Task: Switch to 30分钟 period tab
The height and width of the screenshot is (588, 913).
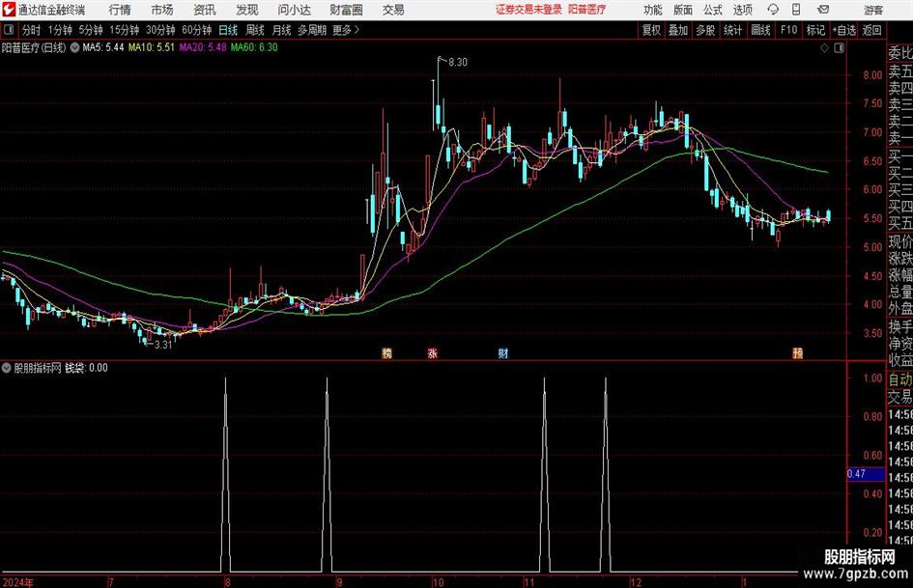Action: pyautogui.click(x=160, y=30)
